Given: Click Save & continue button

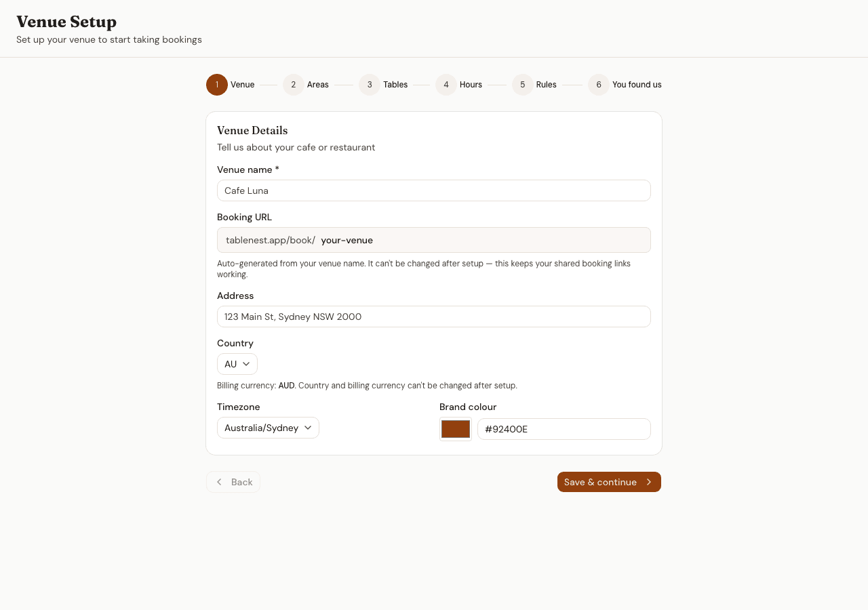Looking at the screenshot, I should 609,482.
